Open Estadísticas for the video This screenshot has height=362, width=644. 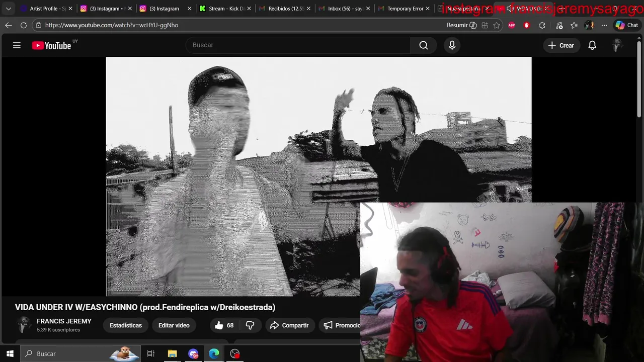point(126,325)
